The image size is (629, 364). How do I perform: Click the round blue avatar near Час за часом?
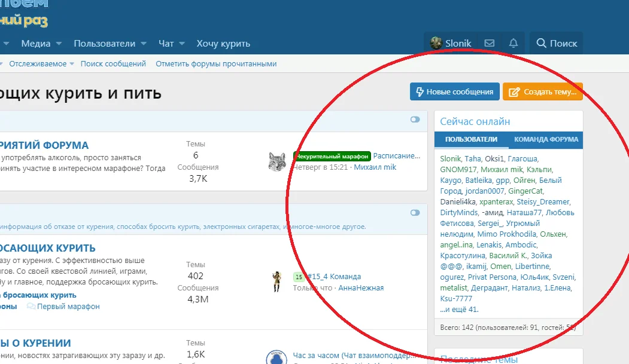(x=275, y=357)
